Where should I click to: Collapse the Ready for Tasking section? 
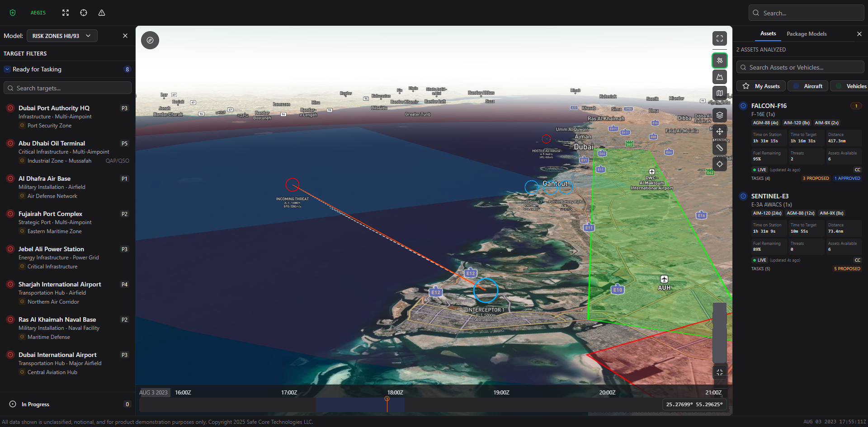pyautogui.click(x=7, y=69)
